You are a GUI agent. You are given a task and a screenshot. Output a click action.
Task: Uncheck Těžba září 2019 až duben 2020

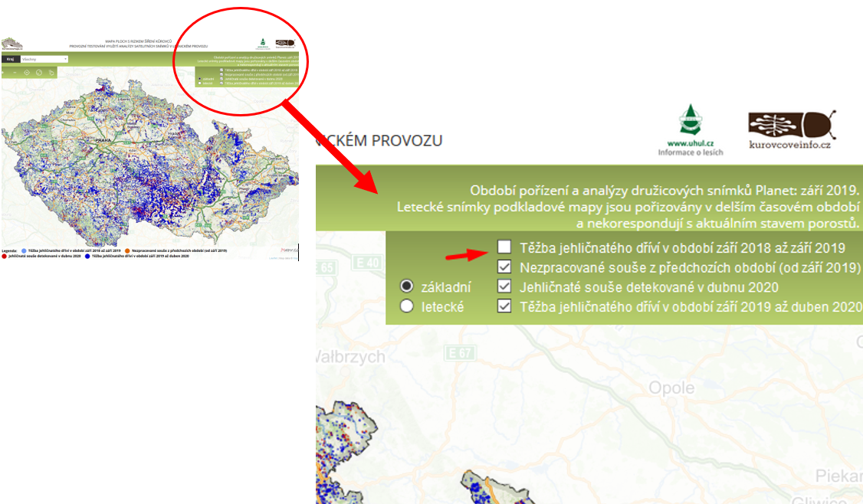click(504, 306)
